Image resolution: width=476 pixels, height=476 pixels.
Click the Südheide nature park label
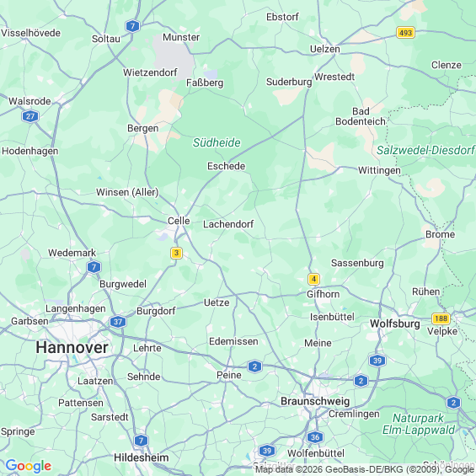(x=217, y=142)
